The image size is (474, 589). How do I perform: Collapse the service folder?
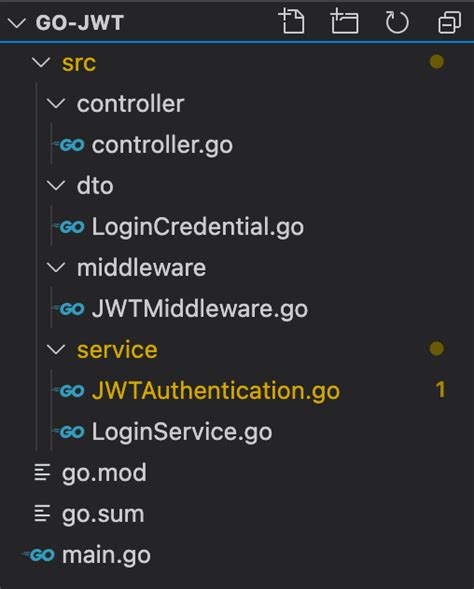pyautogui.click(x=56, y=349)
